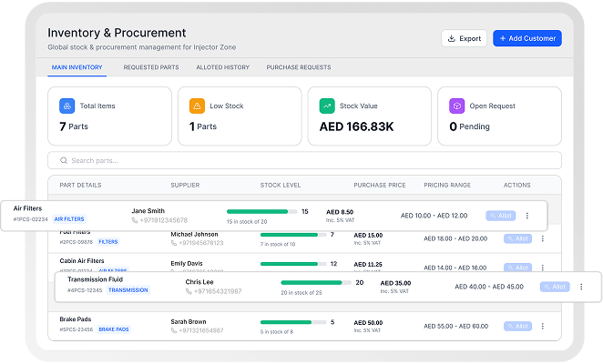The width and height of the screenshot is (603, 364).
Task: Open more options for Michael Johnson row
Action: tap(542, 238)
